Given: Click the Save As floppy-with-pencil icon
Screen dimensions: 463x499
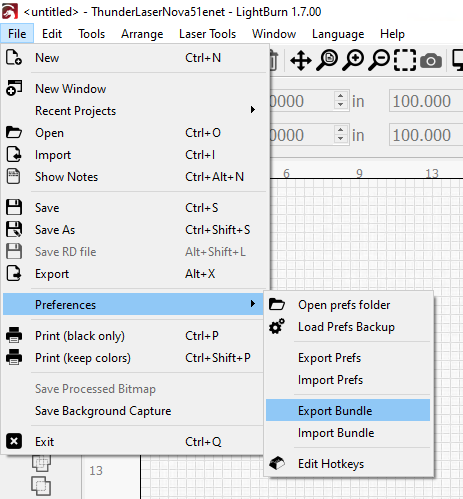Looking at the screenshot, I should coord(14,229).
